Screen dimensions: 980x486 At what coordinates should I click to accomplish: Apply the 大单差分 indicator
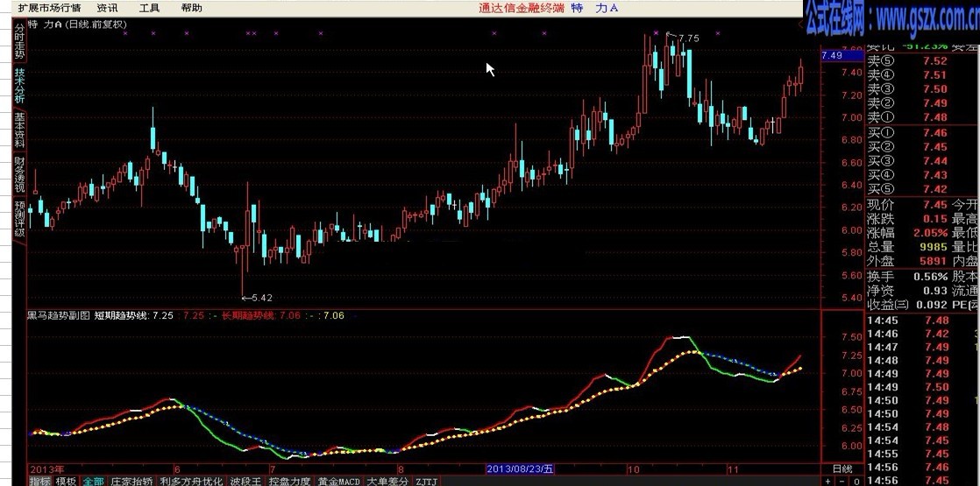387,481
